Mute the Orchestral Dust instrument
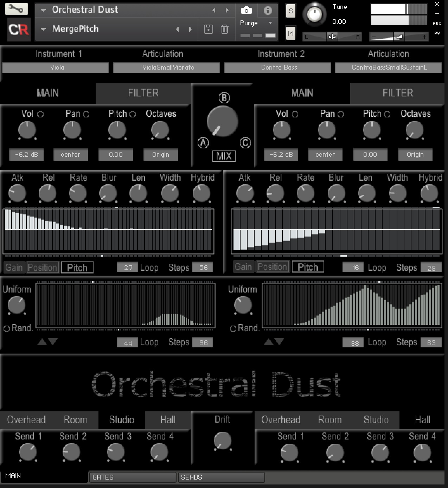The height and width of the screenshot is (488, 448). (x=290, y=33)
